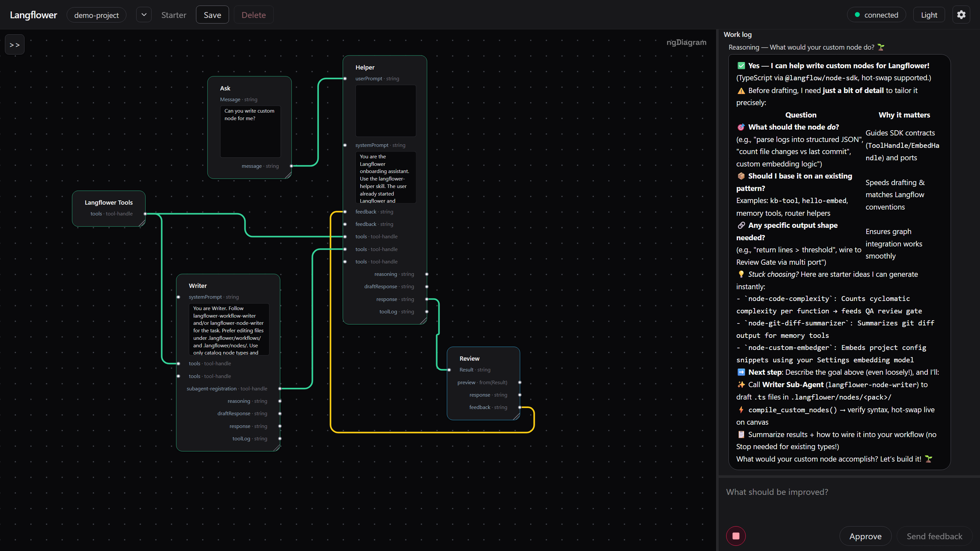Select the Ask node title
The width and height of the screenshot is (980, 551).
point(225,88)
